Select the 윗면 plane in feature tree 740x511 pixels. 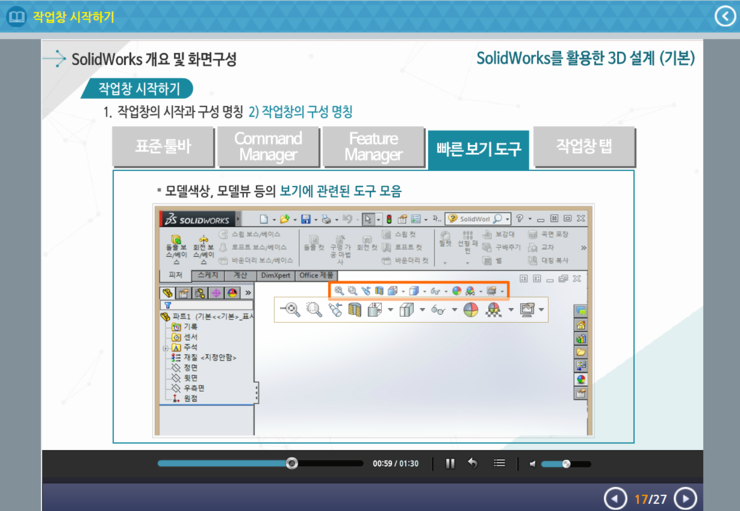pos(185,378)
